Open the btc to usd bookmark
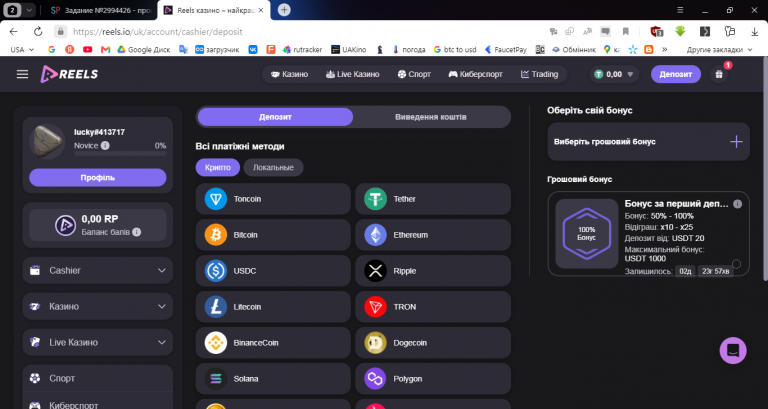 (455, 49)
